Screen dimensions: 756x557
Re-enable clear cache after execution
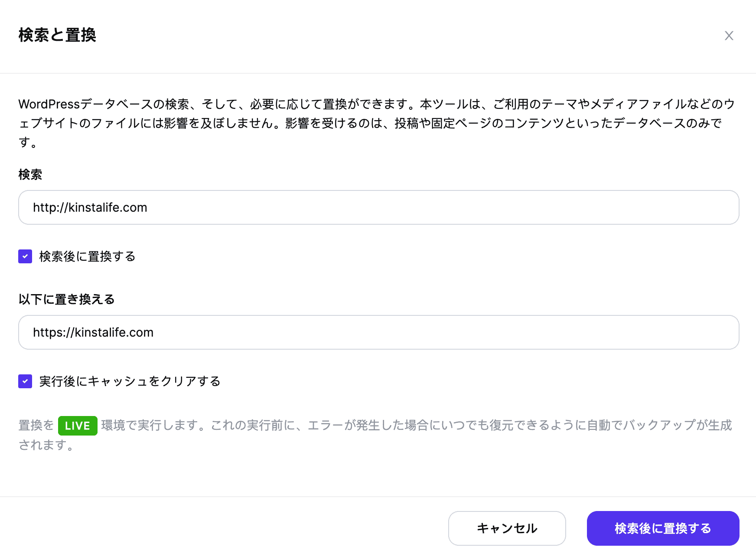click(x=25, y=381)
